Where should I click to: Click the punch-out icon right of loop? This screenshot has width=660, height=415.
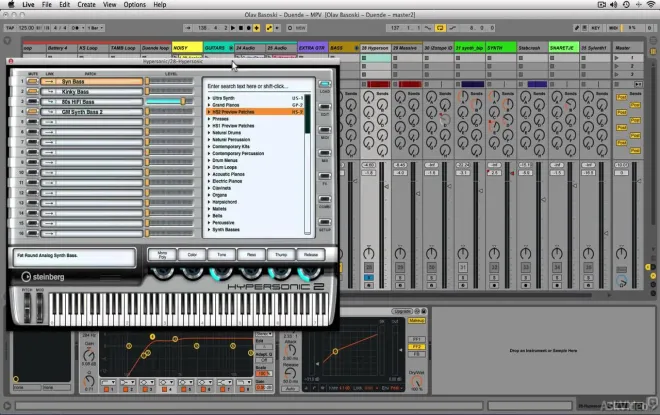click(x=452, y=28)
